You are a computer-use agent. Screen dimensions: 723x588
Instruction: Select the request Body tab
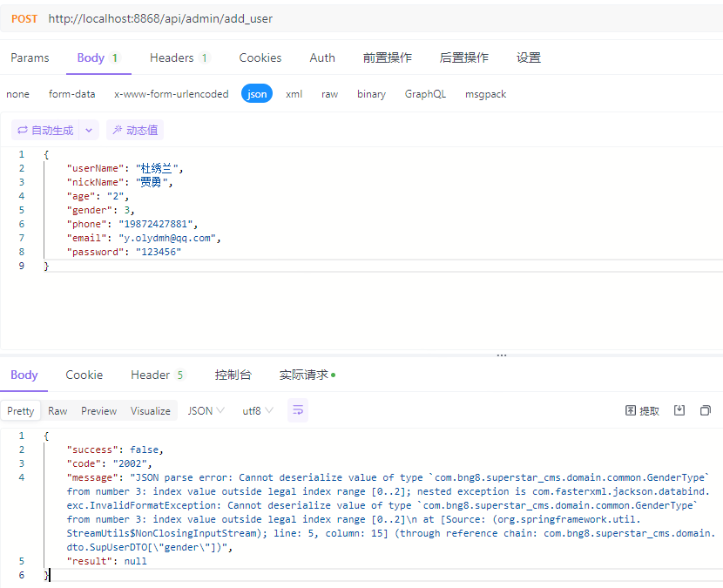coord(98,57)
